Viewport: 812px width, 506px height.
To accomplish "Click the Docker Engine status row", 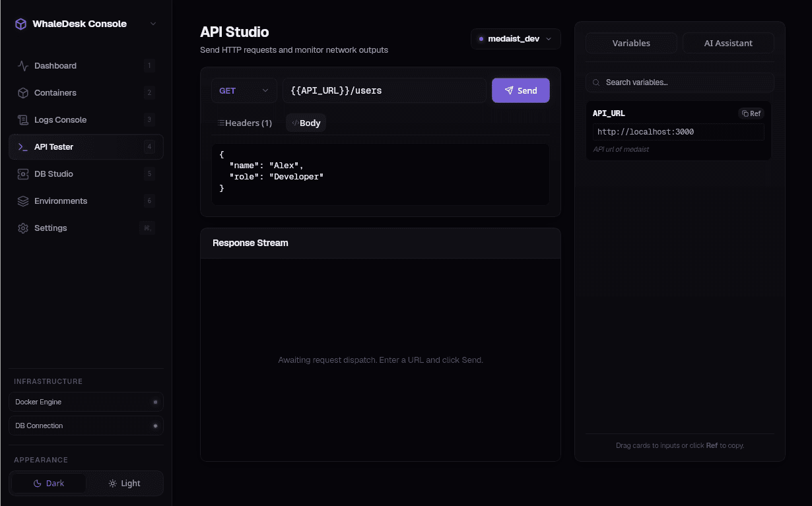I will [86, 402].
